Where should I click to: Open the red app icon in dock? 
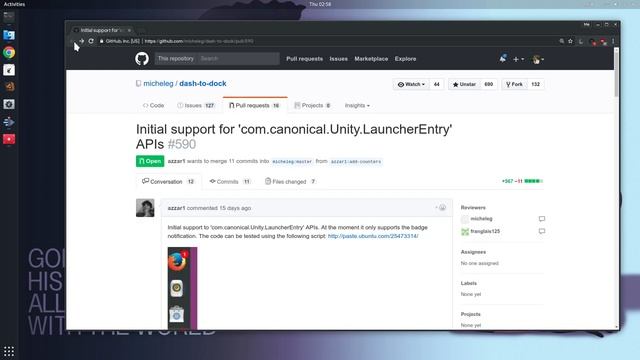click(x=9, y=139)
